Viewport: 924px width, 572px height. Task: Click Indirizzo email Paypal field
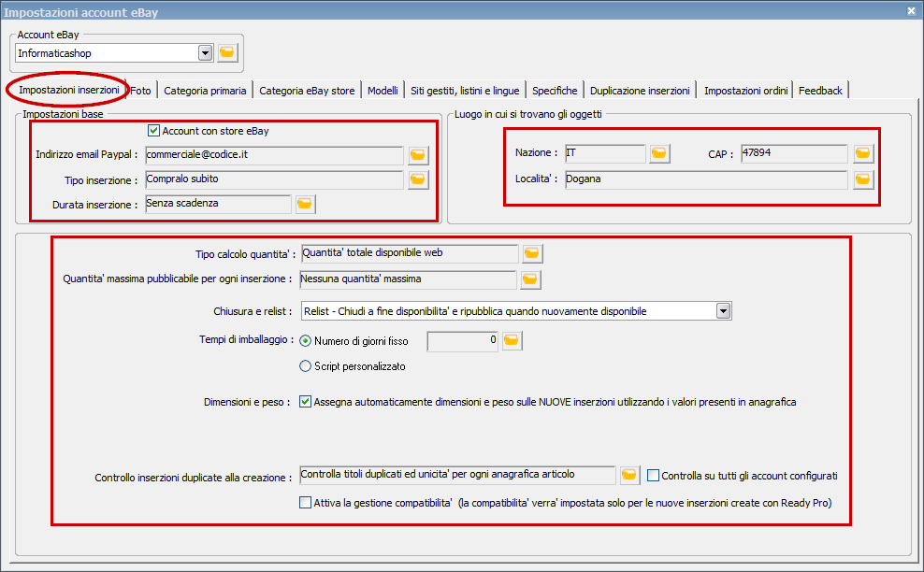274,155
